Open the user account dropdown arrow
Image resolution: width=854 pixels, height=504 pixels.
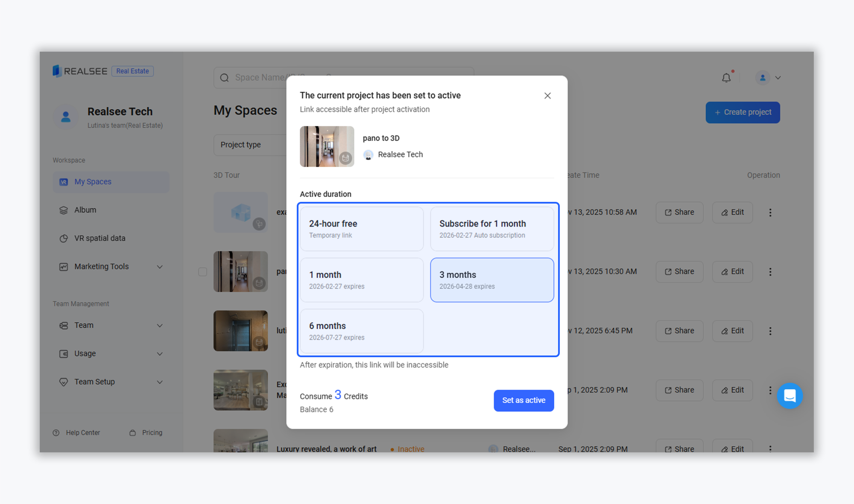pyautogui.click(x=778, y=78)
